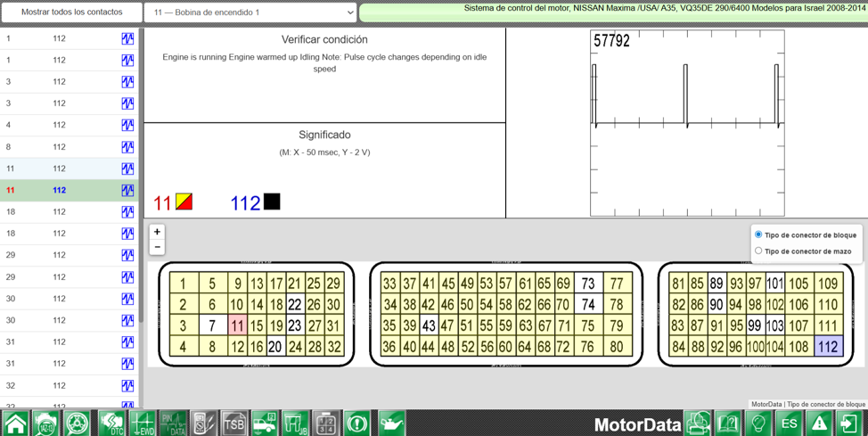Open the '11 — Bobina de encendido 1' dropdown

point(250,12)
